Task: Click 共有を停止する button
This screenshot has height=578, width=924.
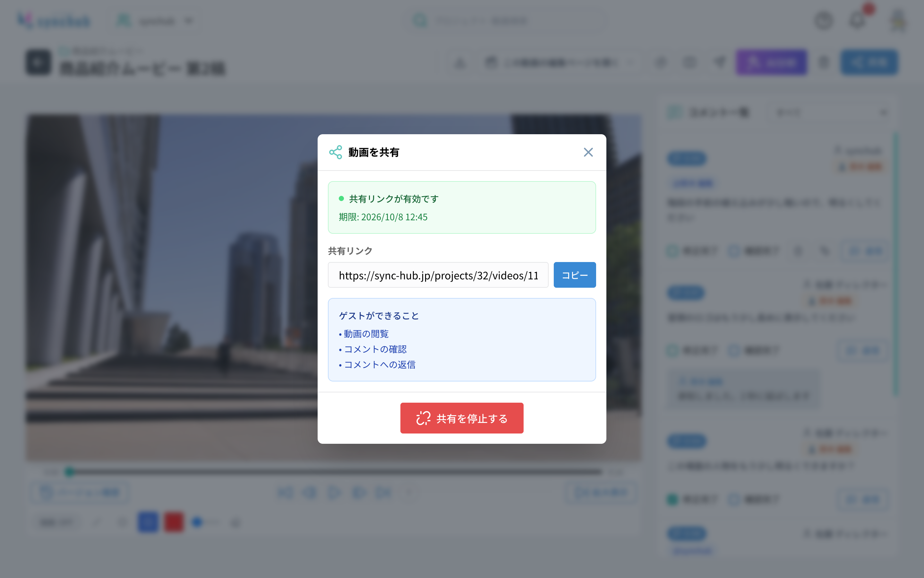Action: (x=462, y=418)
